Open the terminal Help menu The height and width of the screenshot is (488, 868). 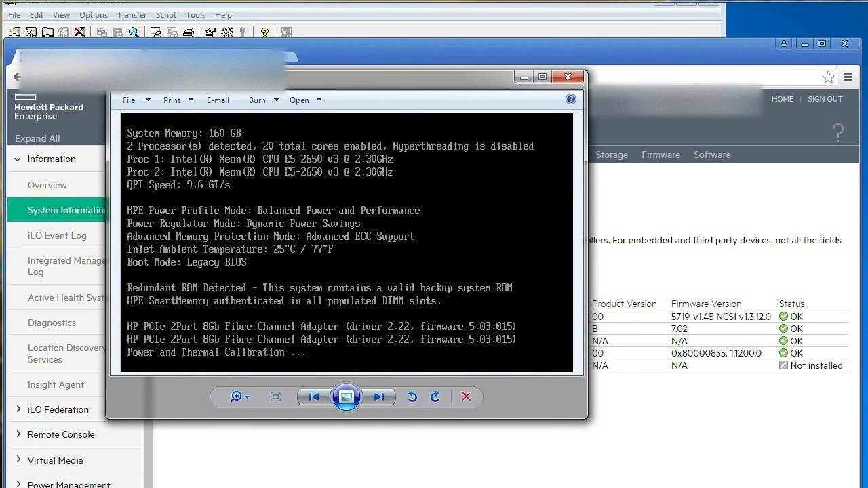[223, 14]
